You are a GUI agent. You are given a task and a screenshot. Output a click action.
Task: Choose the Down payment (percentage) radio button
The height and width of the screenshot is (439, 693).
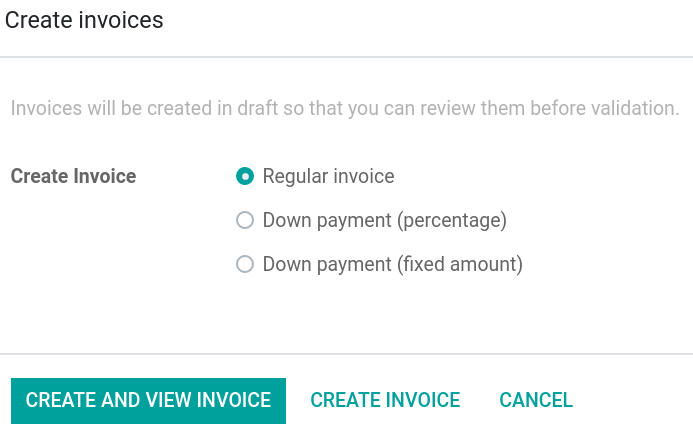[244, 221]
